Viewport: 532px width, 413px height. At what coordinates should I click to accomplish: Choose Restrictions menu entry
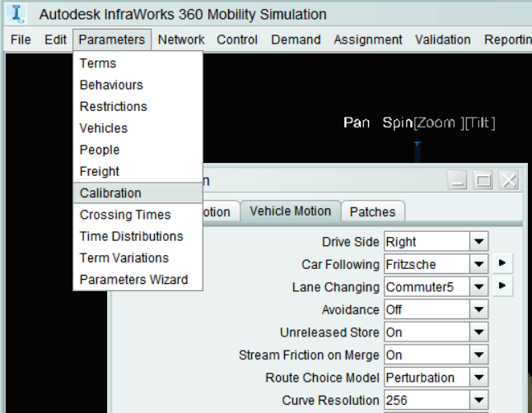tap(138, 106)
